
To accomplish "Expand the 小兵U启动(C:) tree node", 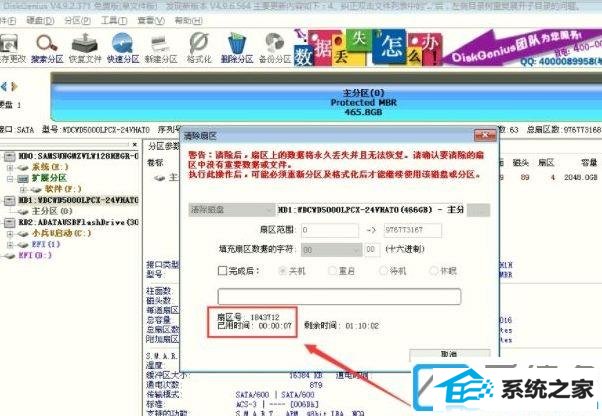I will (x=10, y=233).
